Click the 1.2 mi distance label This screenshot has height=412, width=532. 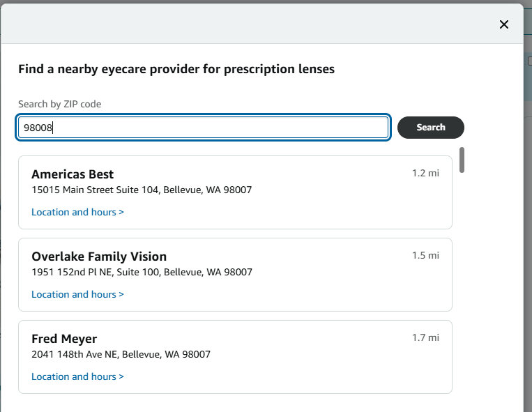click(x=425, y=174)
